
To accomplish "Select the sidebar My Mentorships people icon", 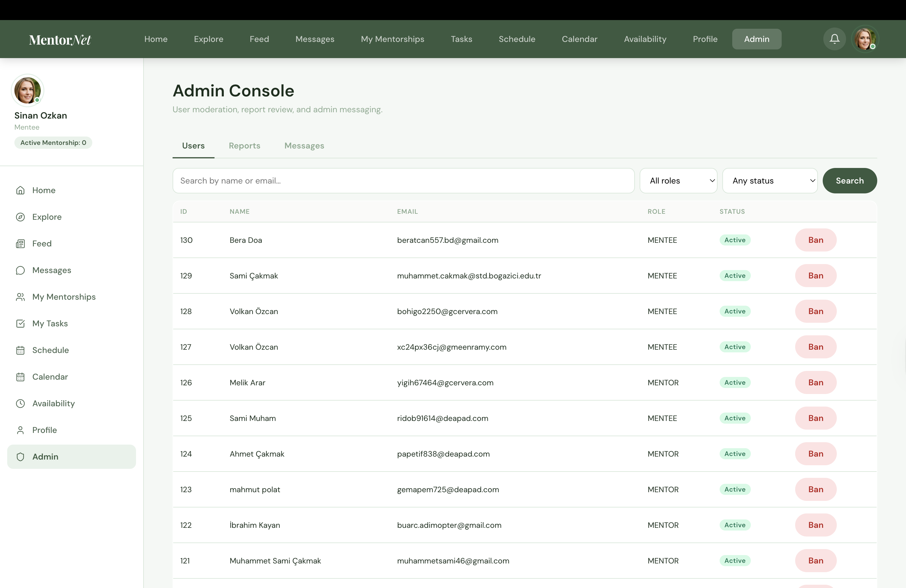I will click(21, 297).
